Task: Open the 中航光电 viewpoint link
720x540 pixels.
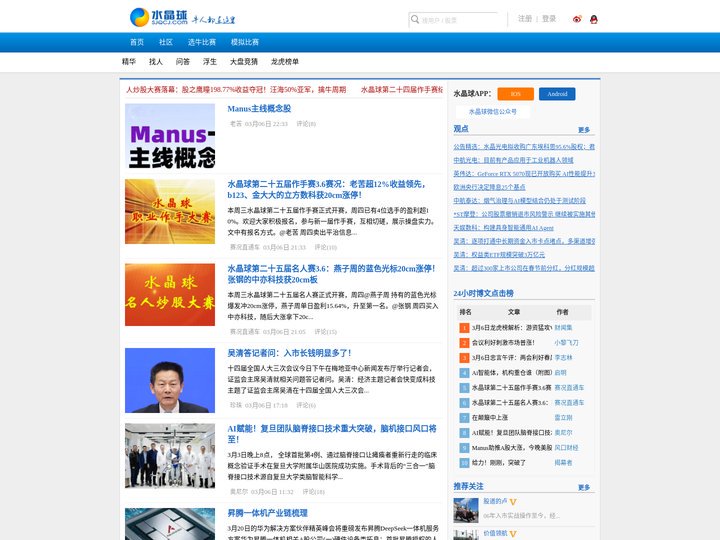Action: coord(513,160)
